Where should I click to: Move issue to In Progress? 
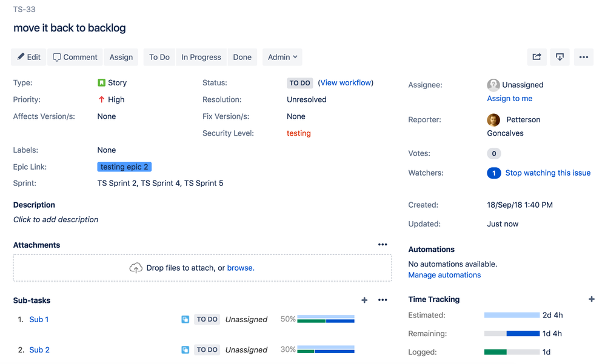click(x=201, y=57)
